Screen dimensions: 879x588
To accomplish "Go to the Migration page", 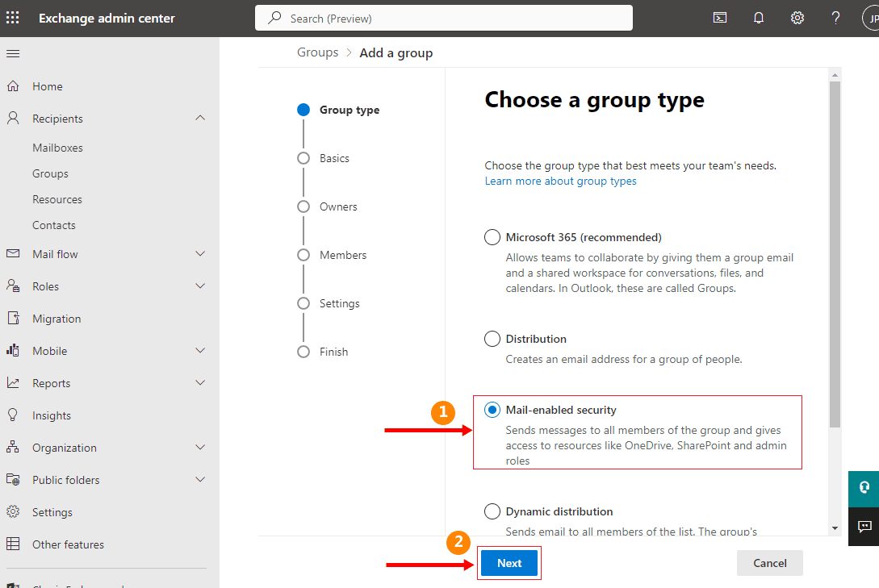I will pyautogui.click(x=57, y=319).
